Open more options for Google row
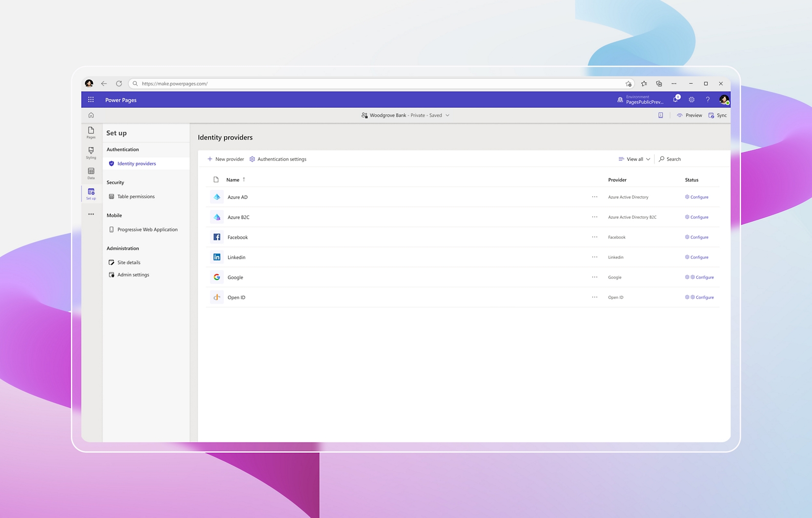 pyautogui.click(x=594, y=277)
